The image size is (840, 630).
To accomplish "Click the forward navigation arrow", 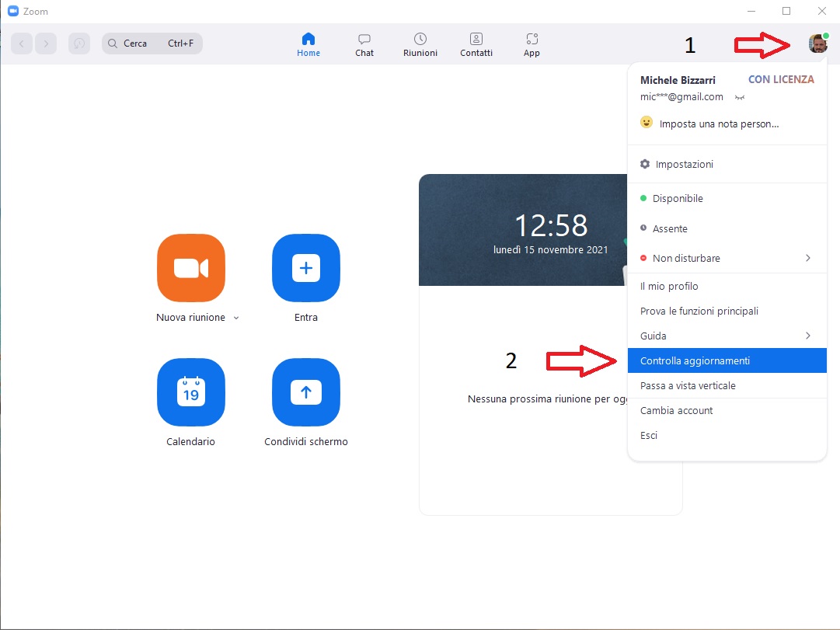I will [x=46, y=44].
